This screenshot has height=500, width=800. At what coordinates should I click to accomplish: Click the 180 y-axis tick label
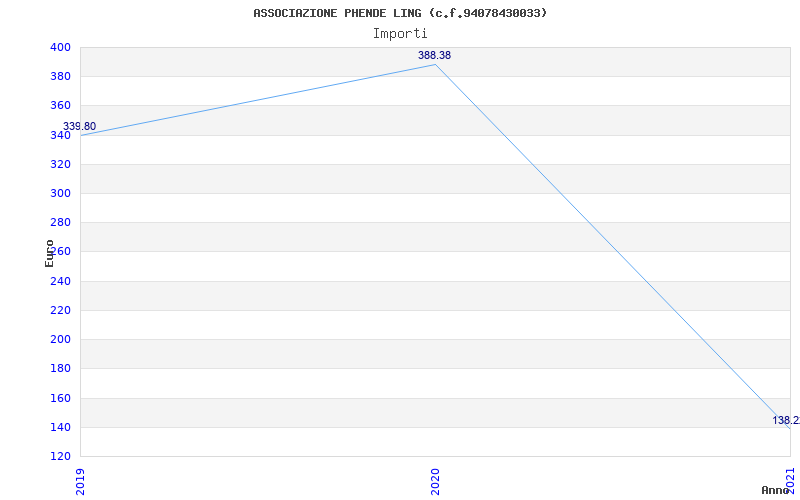(60, 368)
